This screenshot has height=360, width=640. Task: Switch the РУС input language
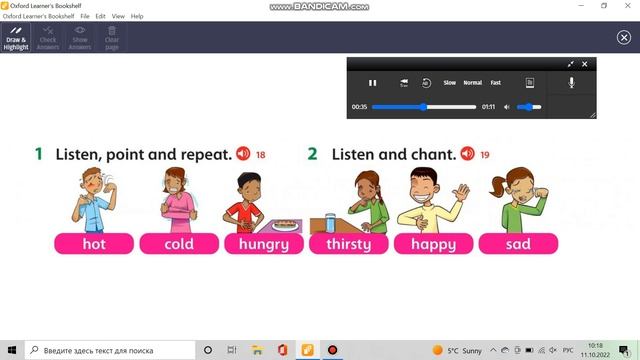568,350
